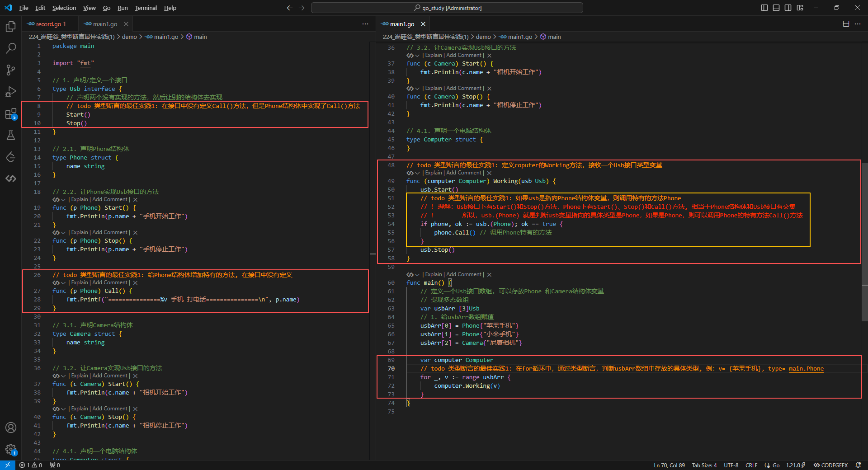Open the Accounts menu icon
Screen dimensions: 868x470
click(x=11, y=428)
